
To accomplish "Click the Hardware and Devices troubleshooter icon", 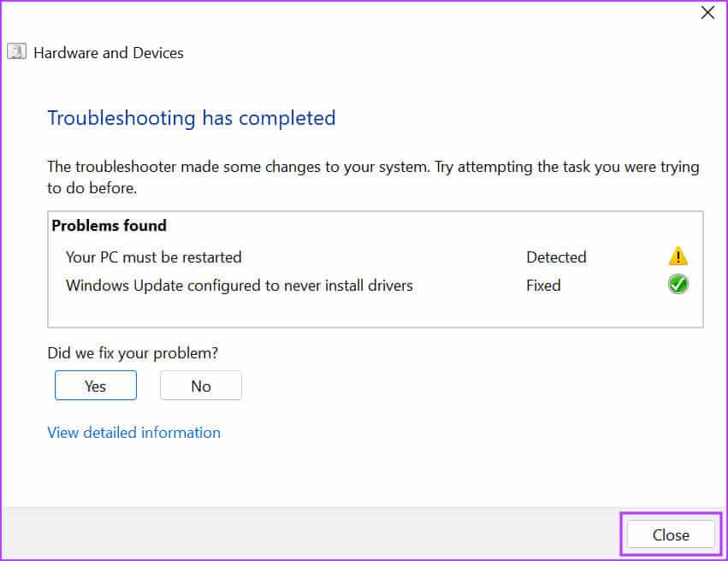I will pyautogui.click(x=16, y=51).
